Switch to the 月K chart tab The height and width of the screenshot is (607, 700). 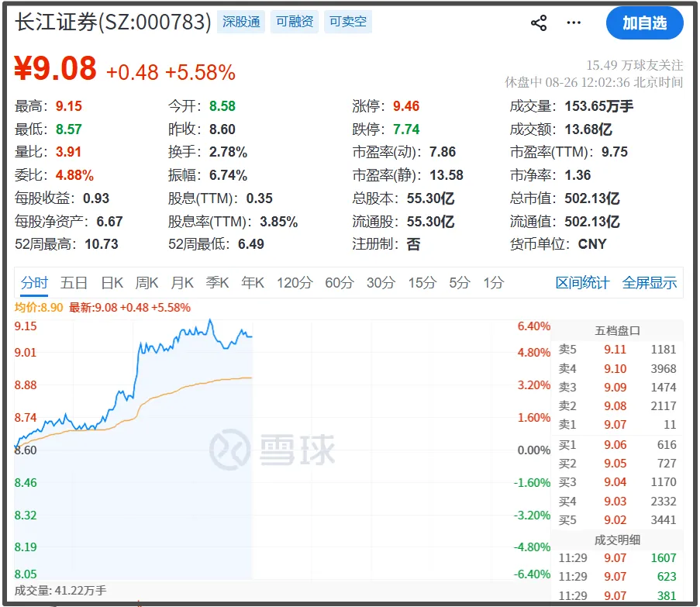182,283
